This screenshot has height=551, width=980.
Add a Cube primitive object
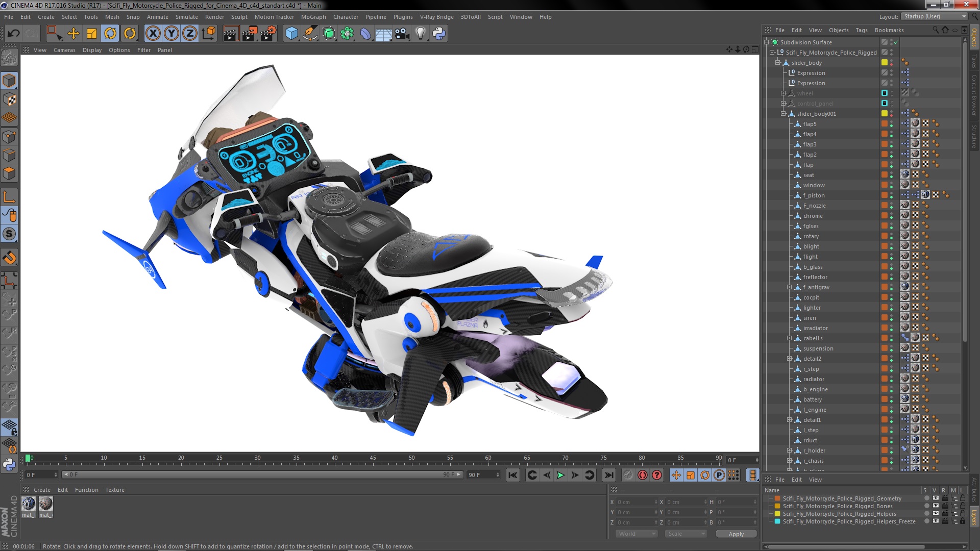291,34
